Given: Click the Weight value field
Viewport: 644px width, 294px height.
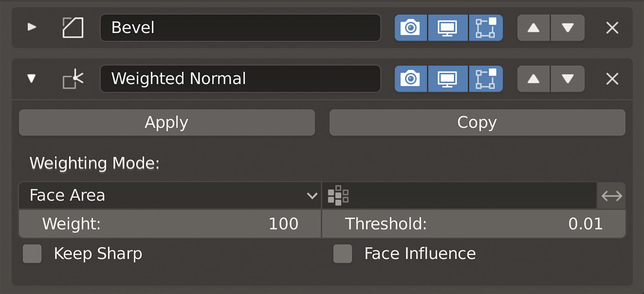Looking at the screenshot, I should [169, 224].
